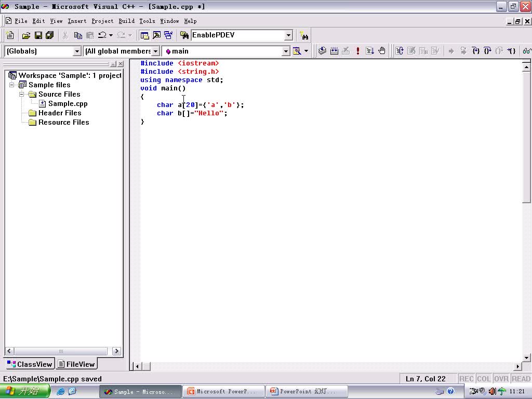Image resolution: width=532 pixels, height=399 pixels.
Task: Launch Internet Explorer from quick launch
Action: coord(60,392)
